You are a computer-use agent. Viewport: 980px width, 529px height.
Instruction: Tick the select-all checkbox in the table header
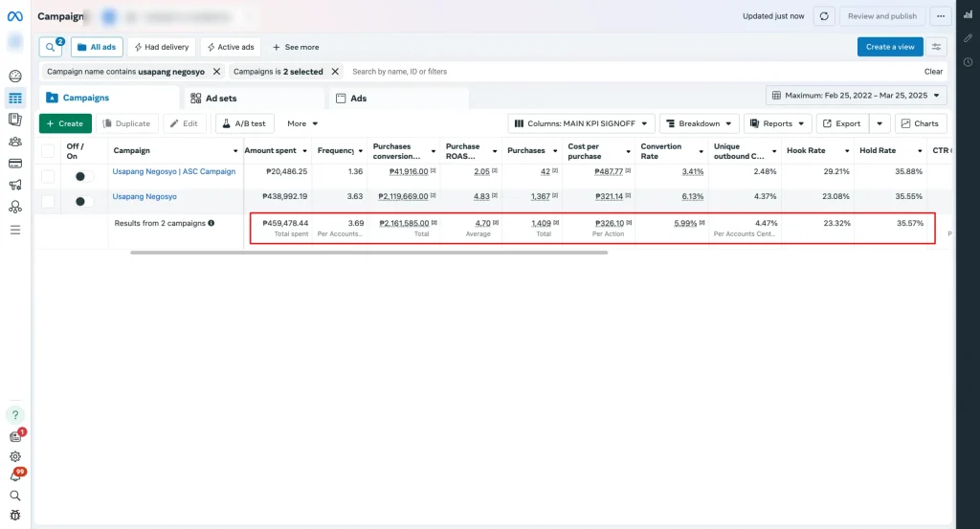click(x=48, y=151)
